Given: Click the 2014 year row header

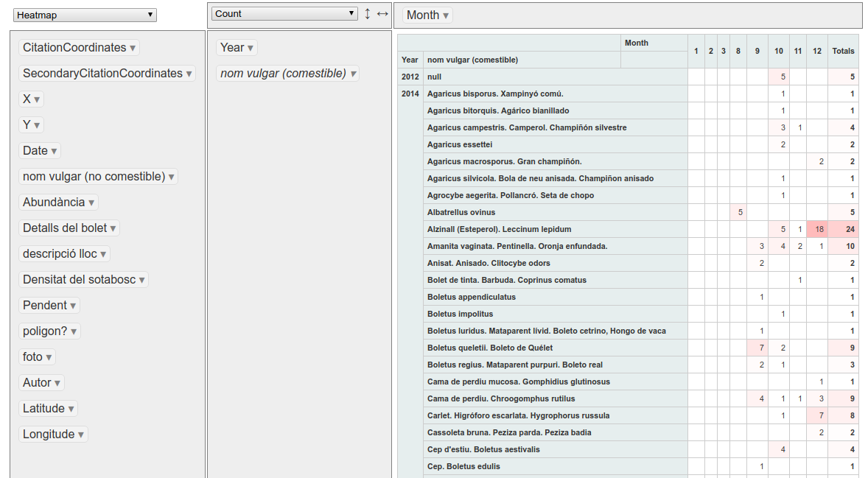Looking at the screenshot, I should pos(410,94).
